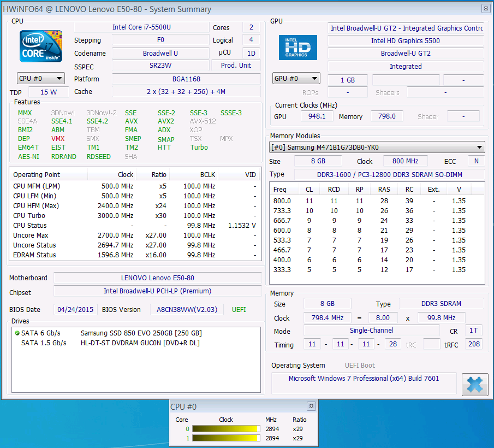The height and width of the screenshot is (448, 494).
Task: Click the Single-Channel mode field
Action: click(x=371, y=331)
